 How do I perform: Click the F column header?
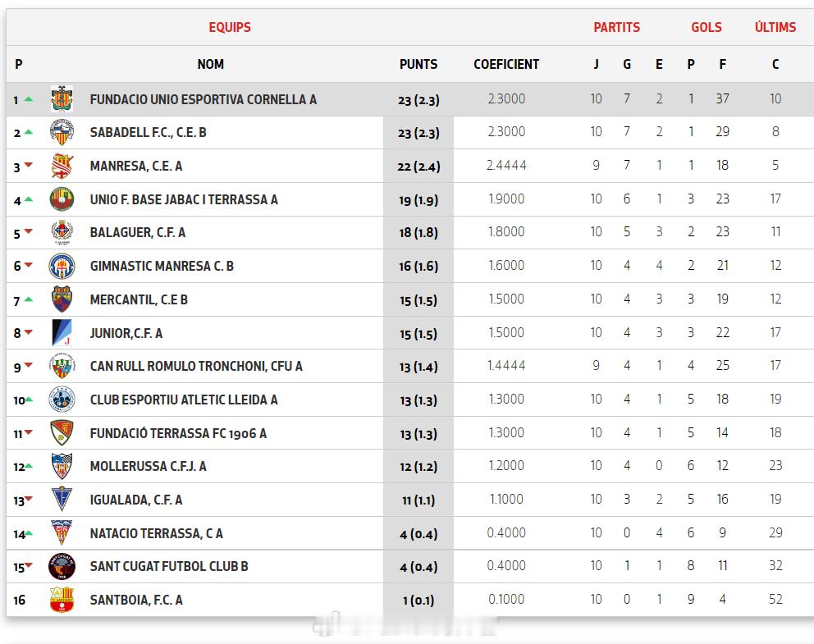[723, 64]
